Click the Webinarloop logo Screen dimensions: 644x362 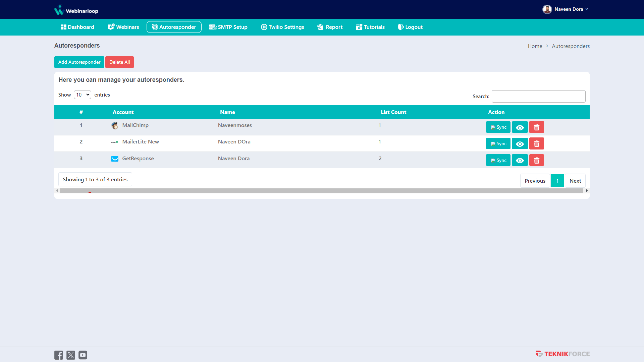[76, 10]
